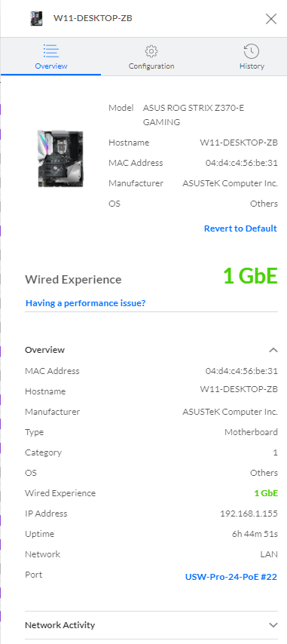Click the large green 1 GbE indicator
Viewport: 287px width, 644px height.
coord(251,276)
